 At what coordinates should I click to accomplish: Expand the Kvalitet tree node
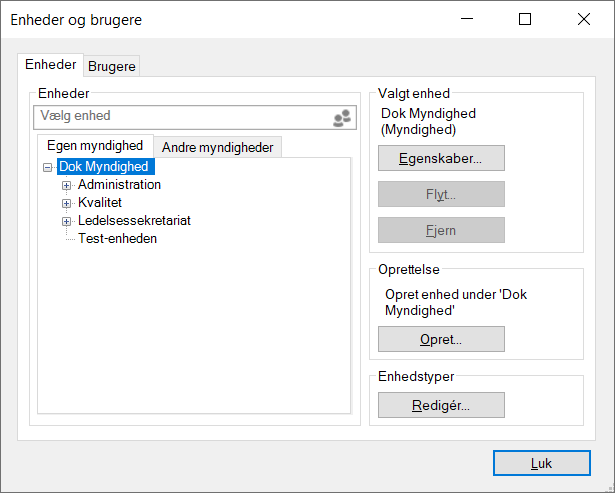[67, 203]
